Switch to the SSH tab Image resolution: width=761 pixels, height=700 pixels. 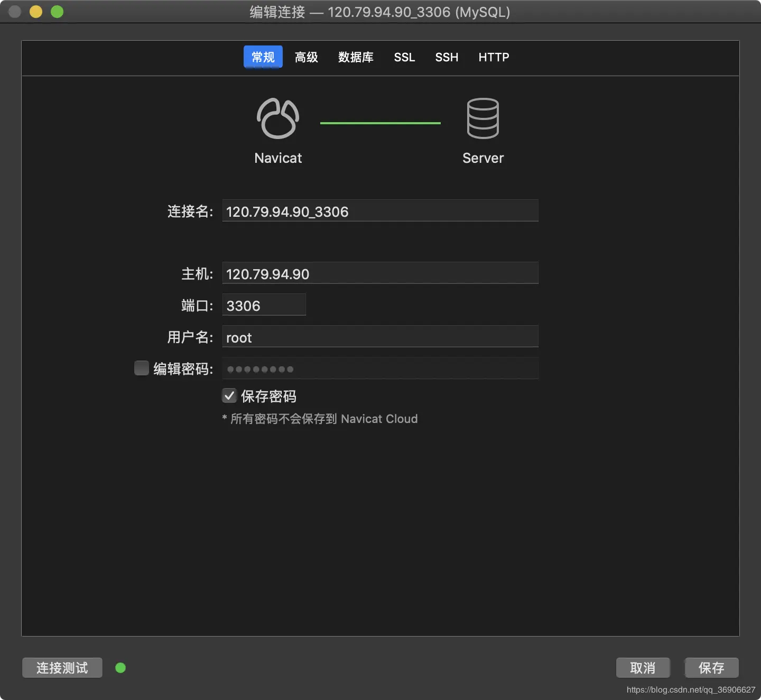pos(447,57)
